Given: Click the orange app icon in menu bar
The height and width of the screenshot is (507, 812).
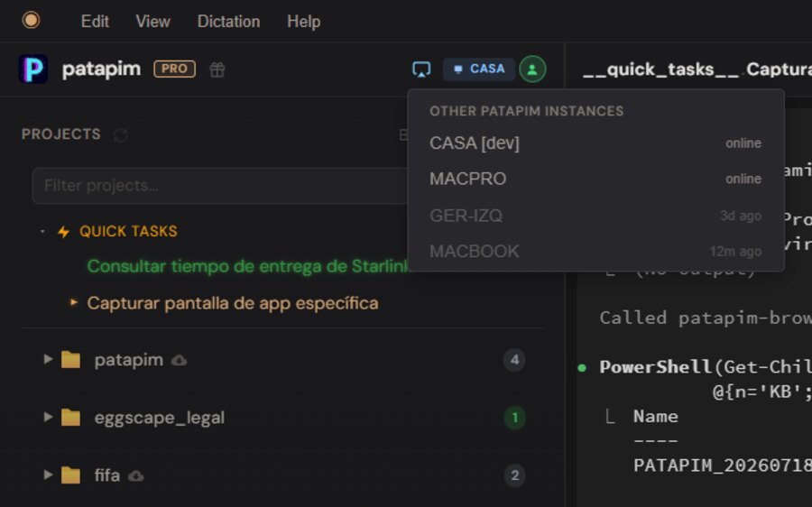Looking at the screenshot, I should 31,20.
